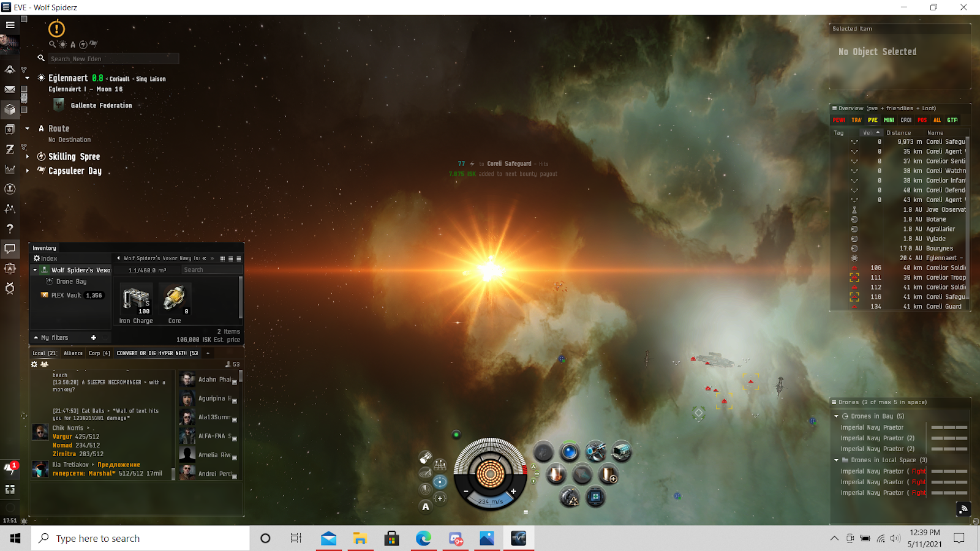
Task: Expand the My filters section
Action: coord(36,338)
